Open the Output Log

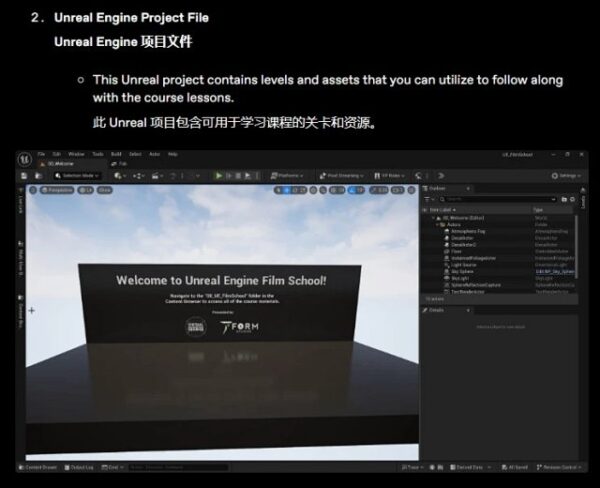[x=83, y=467]
